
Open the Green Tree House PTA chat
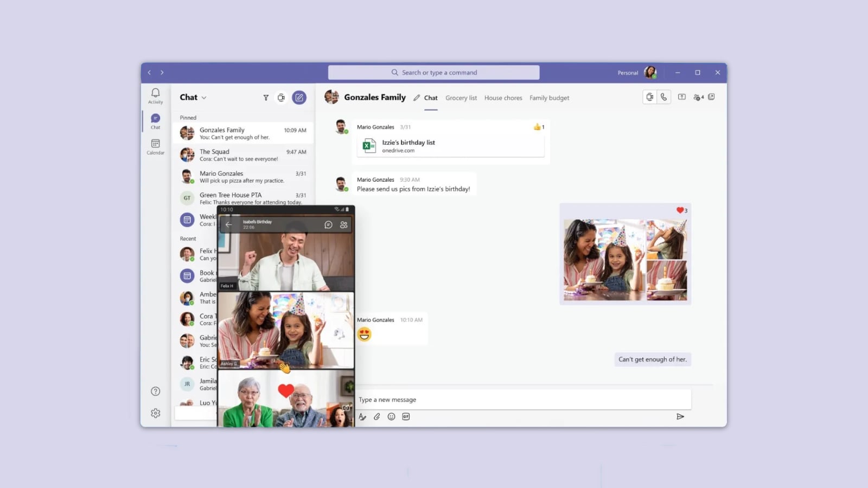pos(243,198)
